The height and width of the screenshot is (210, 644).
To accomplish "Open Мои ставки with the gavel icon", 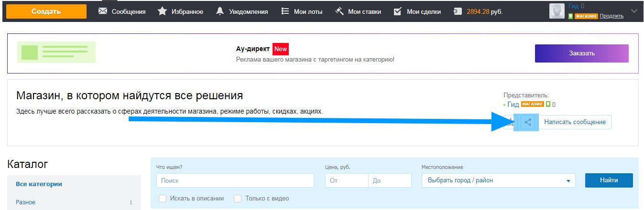I will [358, 11].
